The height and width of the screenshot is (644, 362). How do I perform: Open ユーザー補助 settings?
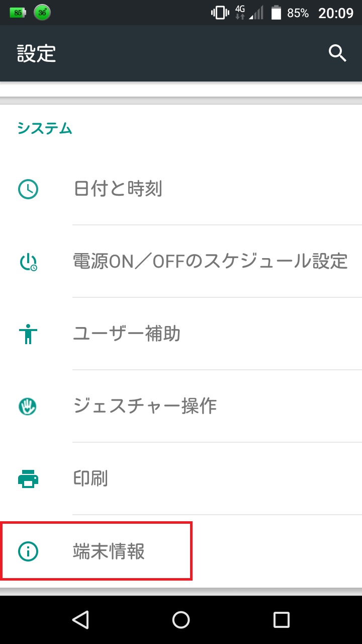127,334
